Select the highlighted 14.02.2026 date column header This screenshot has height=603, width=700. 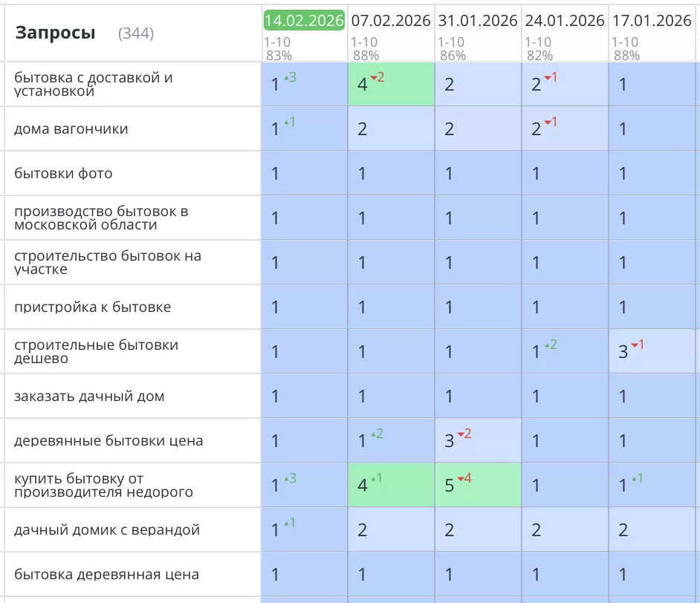click(x=304, y=20)
